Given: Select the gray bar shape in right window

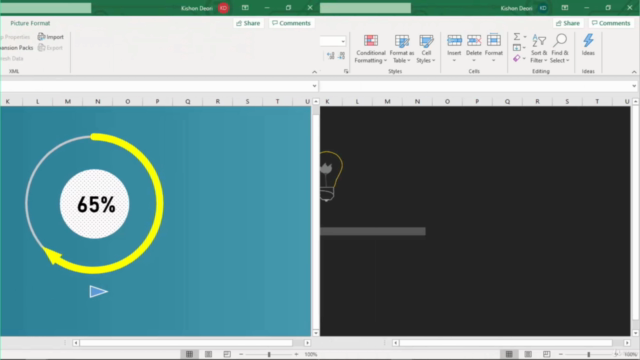Looking at the screenshot, I should click(373, 231).
